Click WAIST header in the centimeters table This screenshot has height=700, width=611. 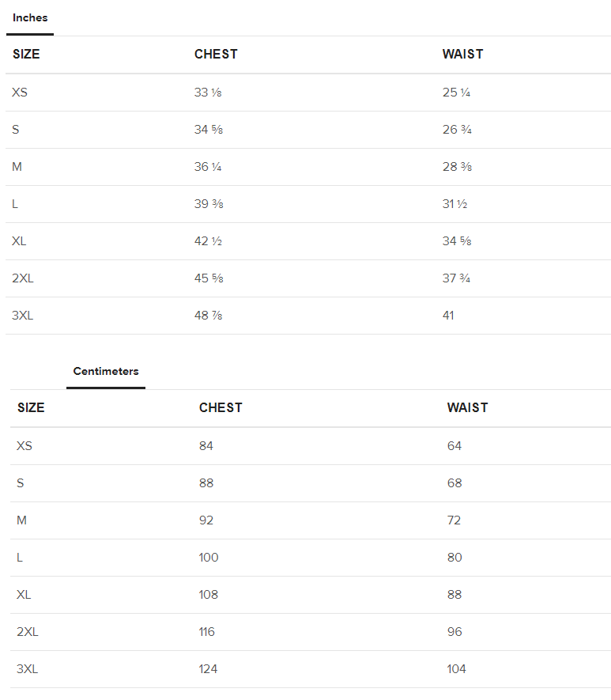coord(467,408)
